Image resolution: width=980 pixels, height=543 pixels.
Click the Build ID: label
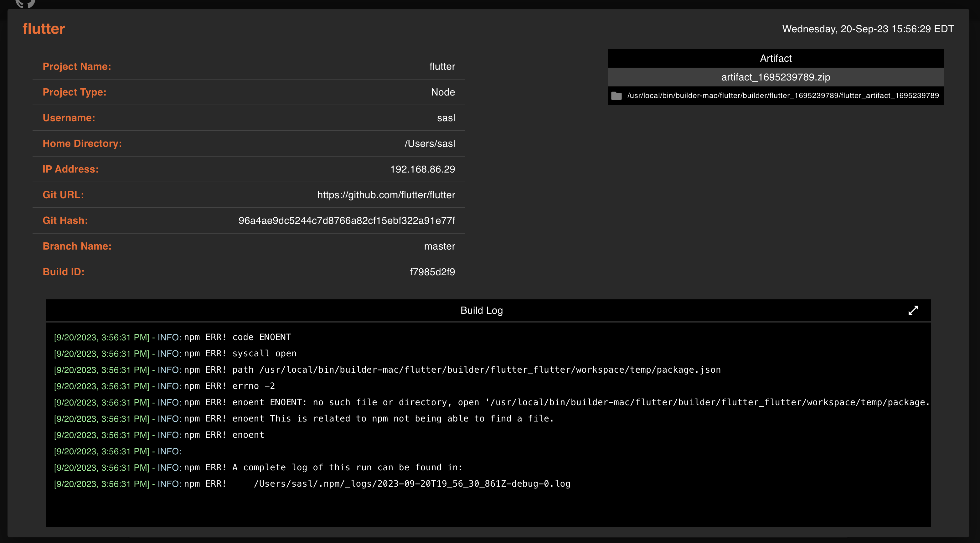64,272
